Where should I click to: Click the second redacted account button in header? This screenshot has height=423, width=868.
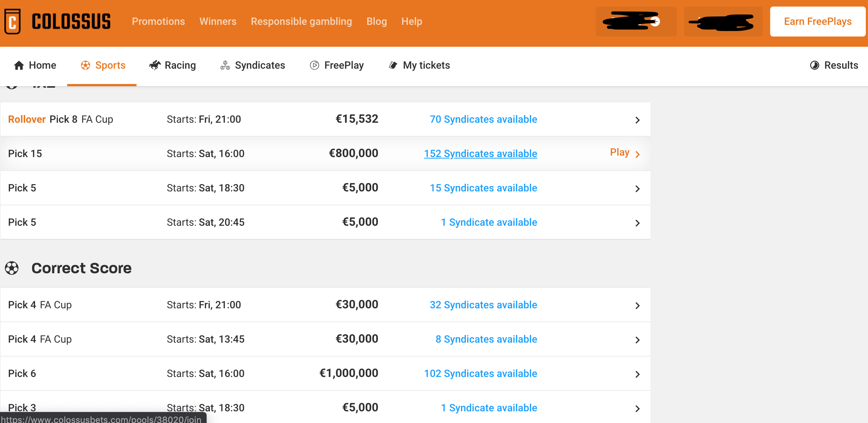pyautogui.click(x=723, y=22)
